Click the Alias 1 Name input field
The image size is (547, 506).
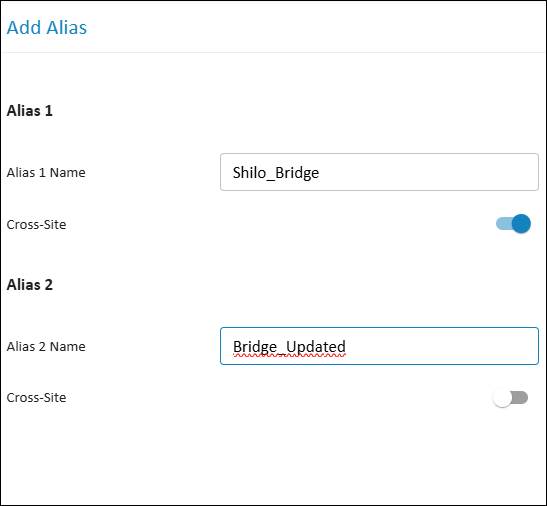click(x=379, y=172)
